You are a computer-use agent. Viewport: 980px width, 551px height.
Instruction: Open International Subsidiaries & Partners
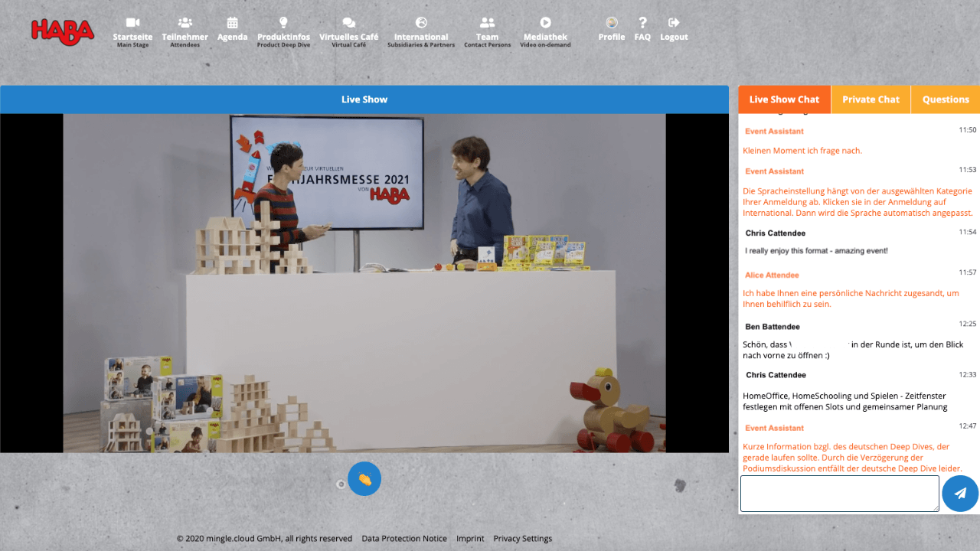tap(420, 31)
